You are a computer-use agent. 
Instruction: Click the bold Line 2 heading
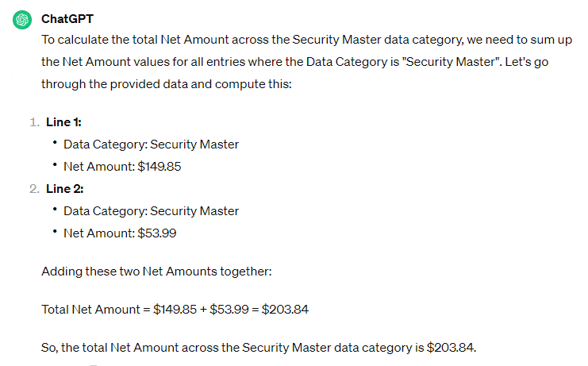65,189
